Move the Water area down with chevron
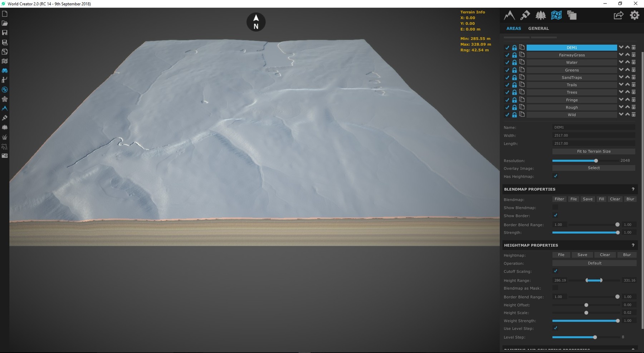This screenshot has height=353, width=644. click(621, 62)
